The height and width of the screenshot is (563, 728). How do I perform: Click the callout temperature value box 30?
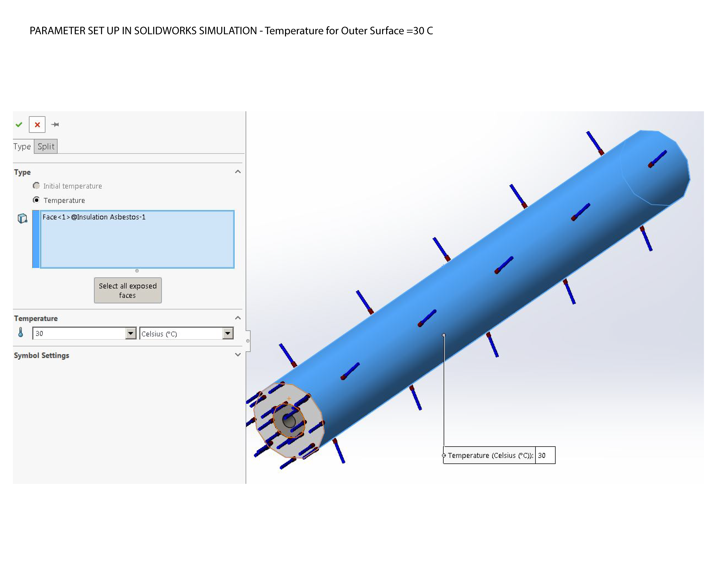click(545, 455)
